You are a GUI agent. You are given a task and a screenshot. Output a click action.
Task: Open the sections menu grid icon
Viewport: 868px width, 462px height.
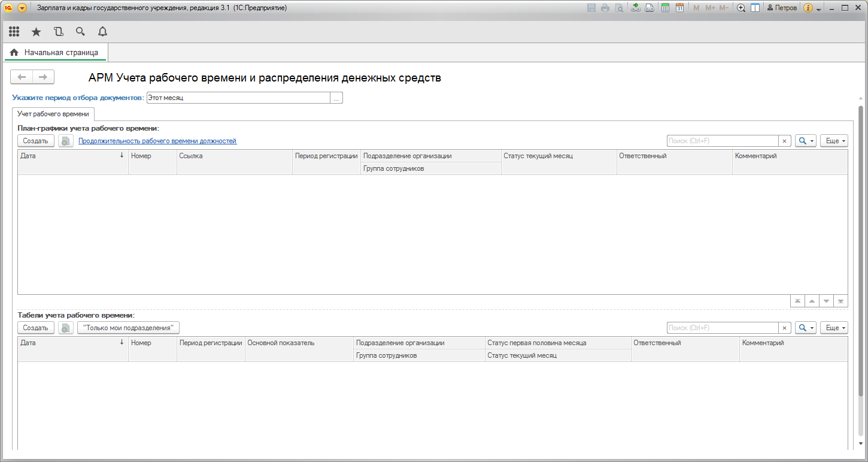[x=14, y=32]
